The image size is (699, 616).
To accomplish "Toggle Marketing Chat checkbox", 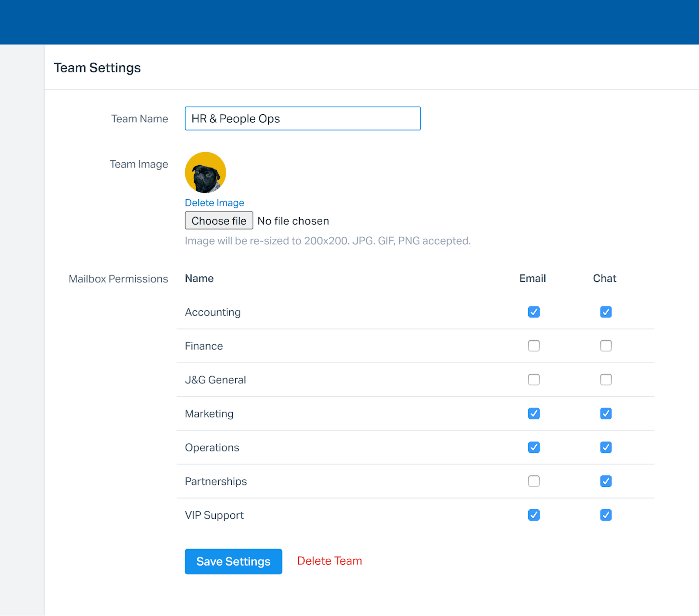I will pyautogui.click(x=606, y=414).
